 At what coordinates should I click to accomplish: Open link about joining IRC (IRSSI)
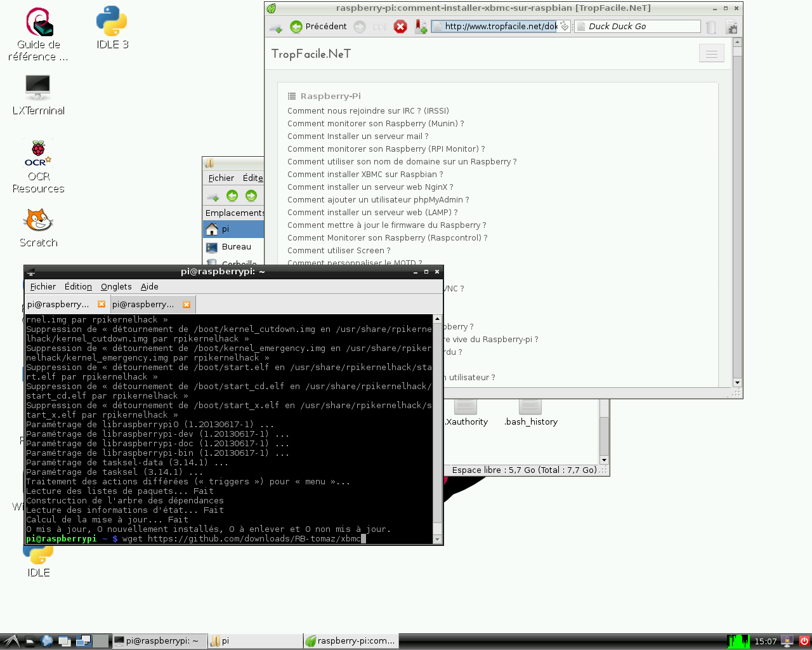[x=368, y=111]
